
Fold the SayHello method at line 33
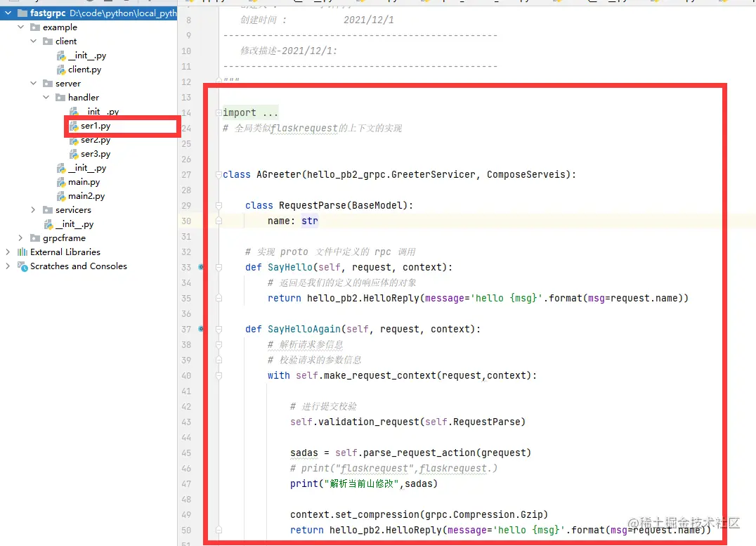[219, 267]
